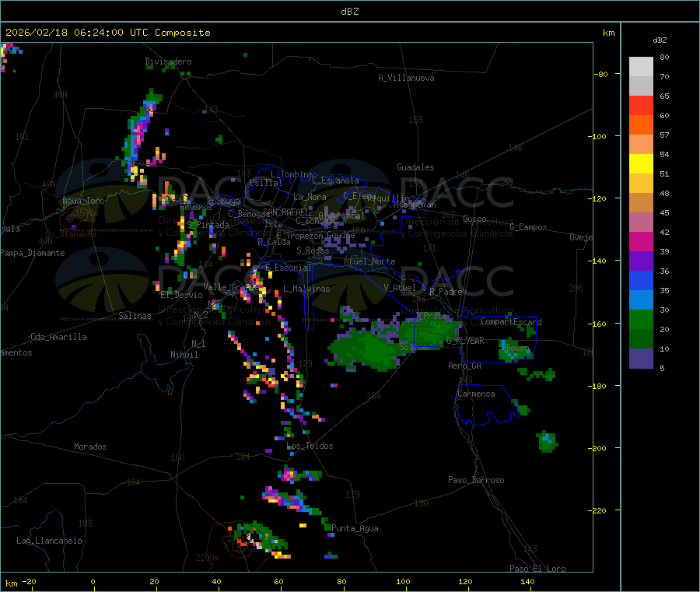Click the G_Campos map label
700x592 pixels.
[x=528, y=227]
